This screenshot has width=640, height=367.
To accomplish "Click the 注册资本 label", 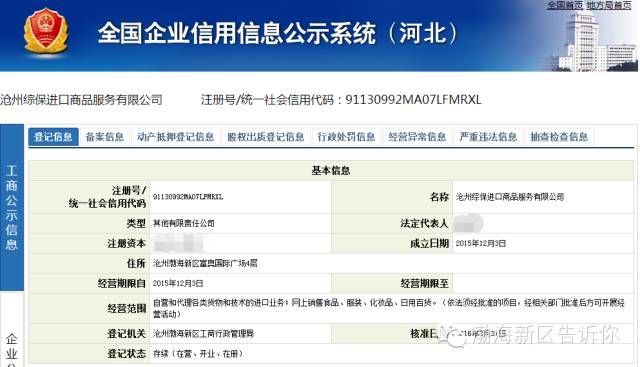I will click(x=127, y=243).
